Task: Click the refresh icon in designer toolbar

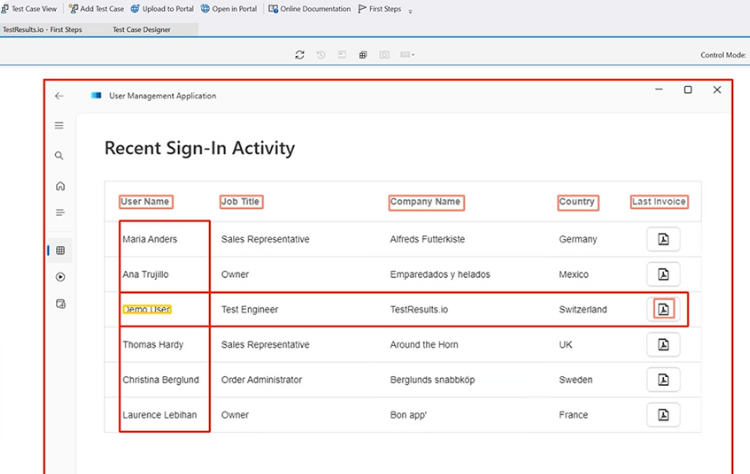Action: [299, 55]
